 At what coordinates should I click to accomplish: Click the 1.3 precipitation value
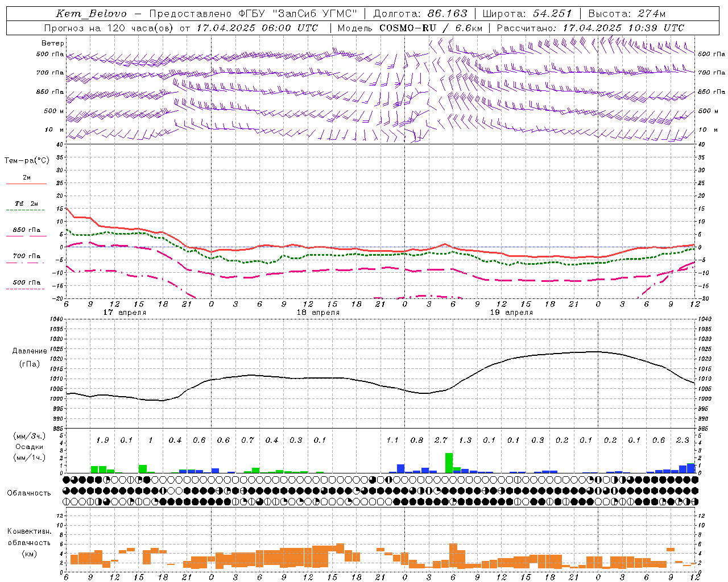click(465, 440)
